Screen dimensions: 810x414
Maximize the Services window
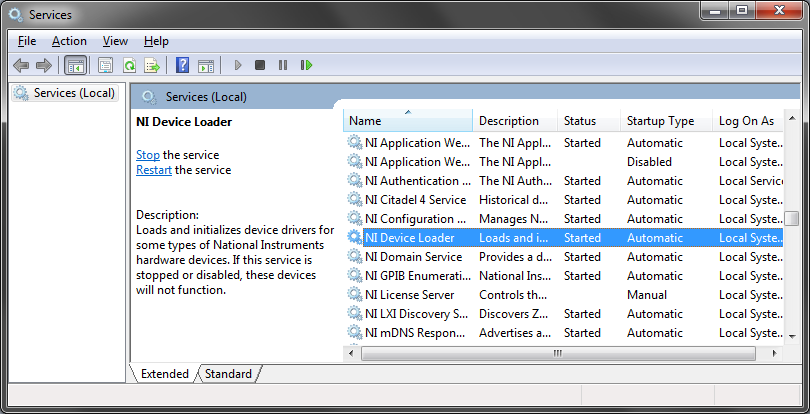[742, 10]
